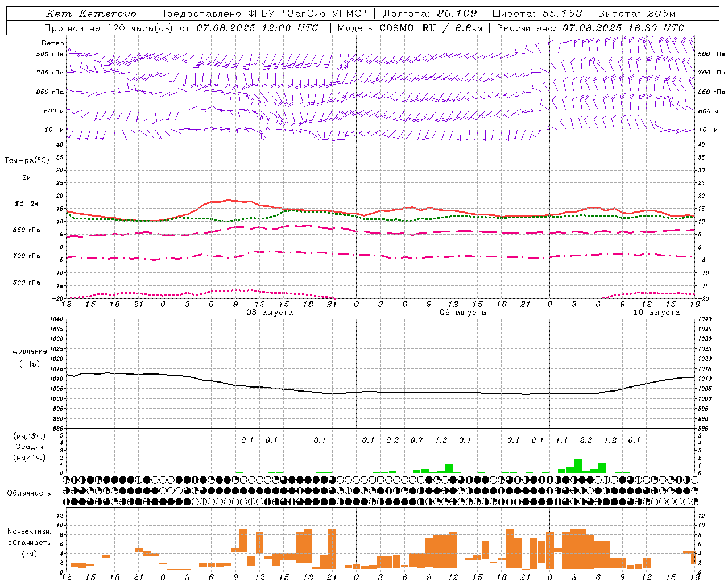Click the 'Облачность' cloudiness label
Image resolution: width=728 pixels, height=582 pixels.
click(29, 493)
